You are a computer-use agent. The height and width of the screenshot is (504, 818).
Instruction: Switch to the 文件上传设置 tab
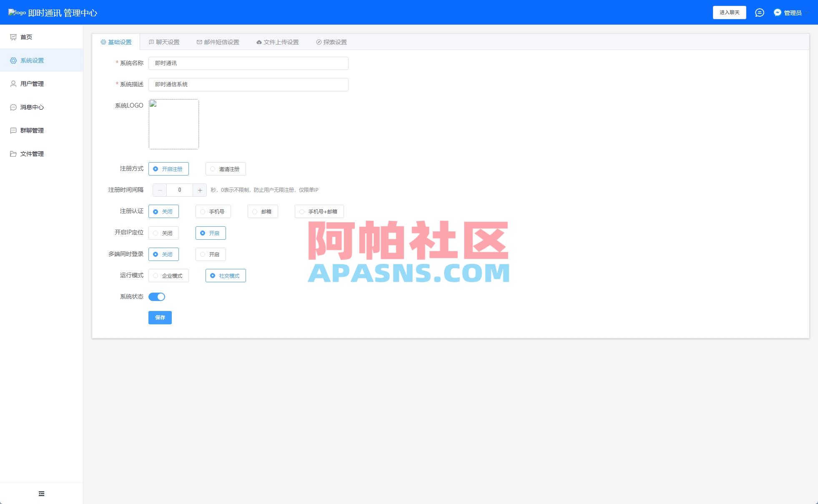[278, 42]
